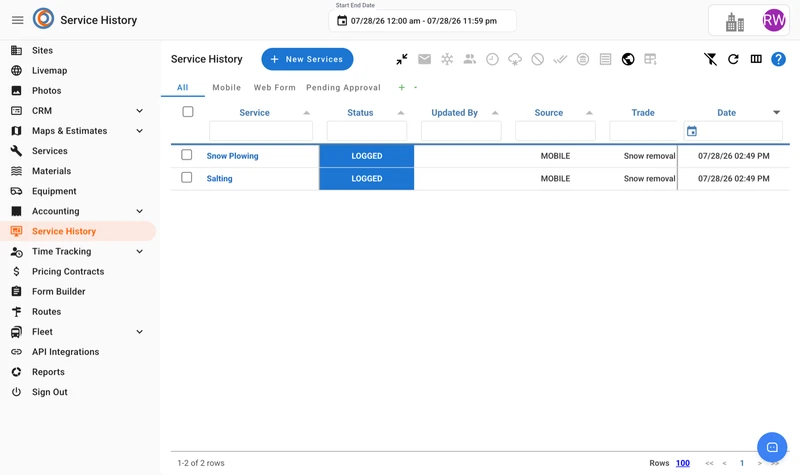This screenshot has width=800, height=475.
Task: Toggle the select-all header checkbox
Action: [x=188, y=111]
